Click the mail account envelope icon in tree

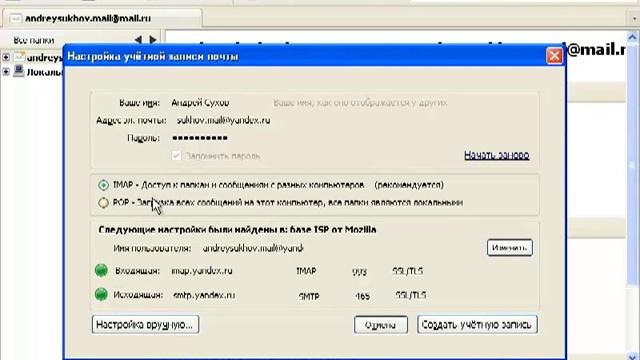(x=19, y=57)
